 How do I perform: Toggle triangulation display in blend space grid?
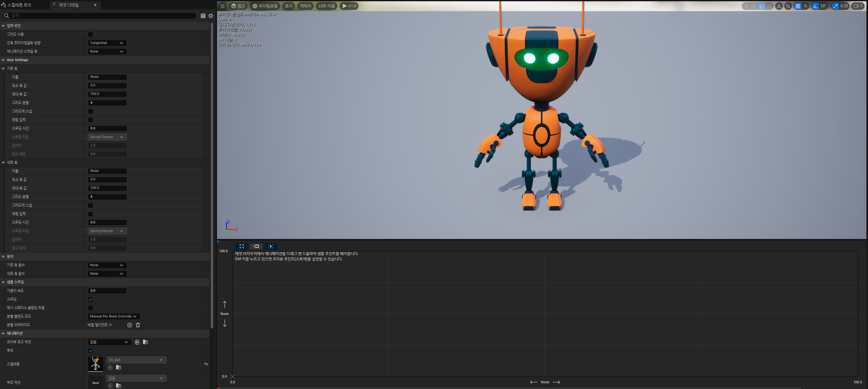pyautogui.click(x=242, y=246)
